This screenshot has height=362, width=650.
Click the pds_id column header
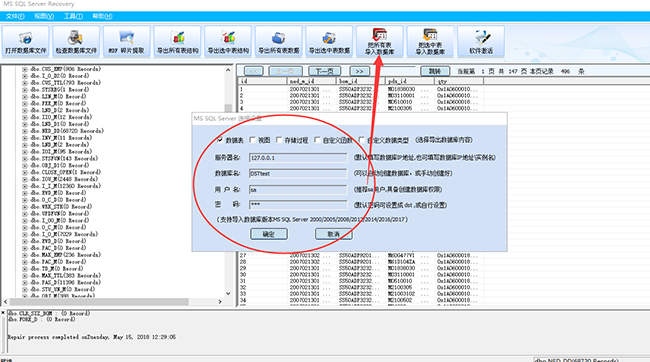tap(410, 81)
